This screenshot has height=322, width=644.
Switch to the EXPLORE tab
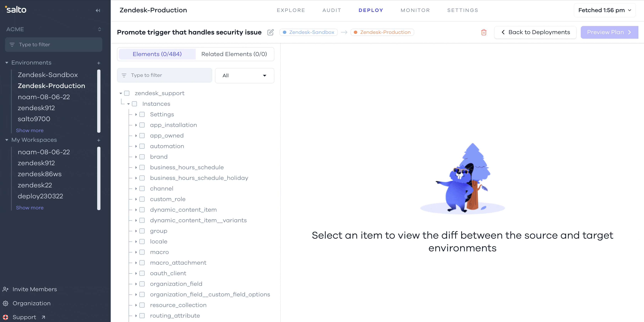coord(291,10)
